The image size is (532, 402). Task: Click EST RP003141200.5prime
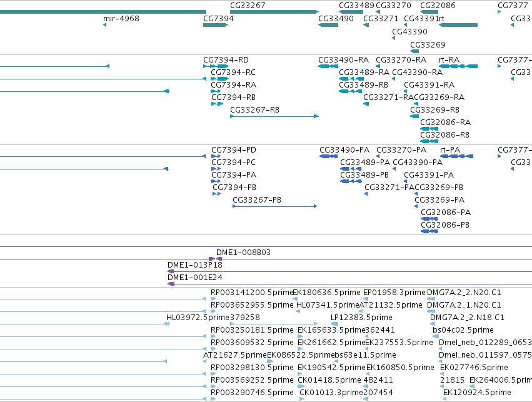pos(251,293)
